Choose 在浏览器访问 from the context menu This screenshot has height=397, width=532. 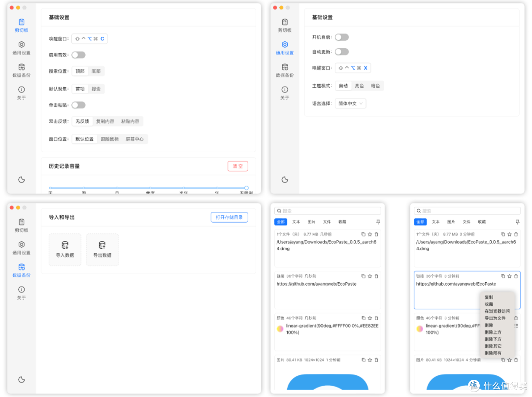tap(498, 311)
